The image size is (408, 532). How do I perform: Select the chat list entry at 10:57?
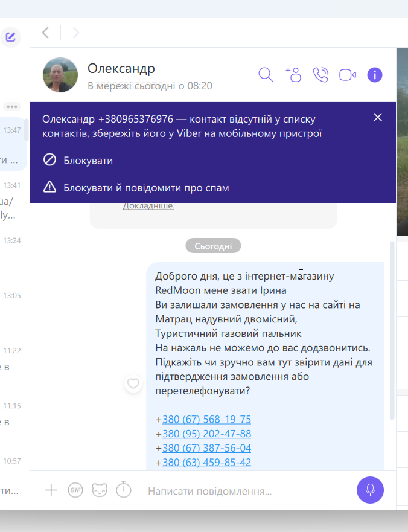coord(12,475)
